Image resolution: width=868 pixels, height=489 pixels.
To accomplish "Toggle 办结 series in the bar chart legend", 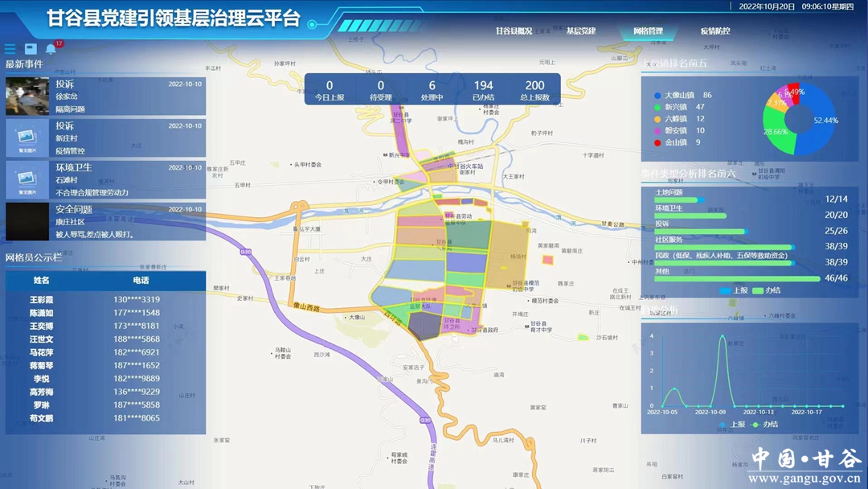I will pos(766,290).
